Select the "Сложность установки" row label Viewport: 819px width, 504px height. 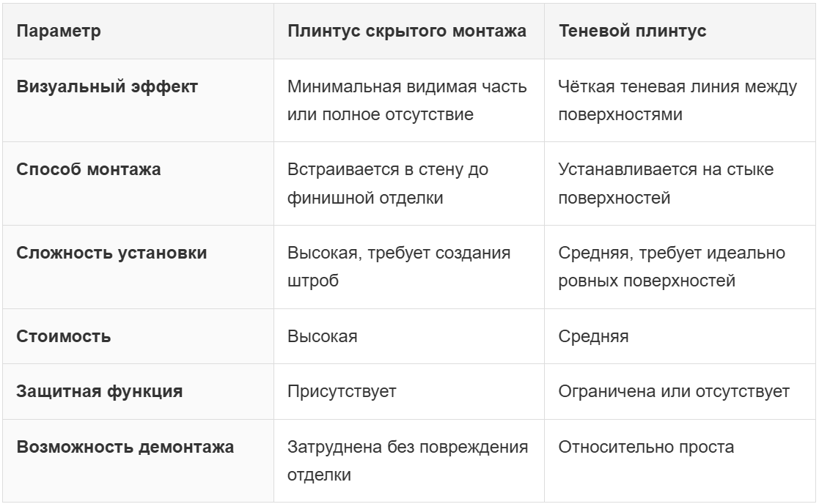click(111, 253)
